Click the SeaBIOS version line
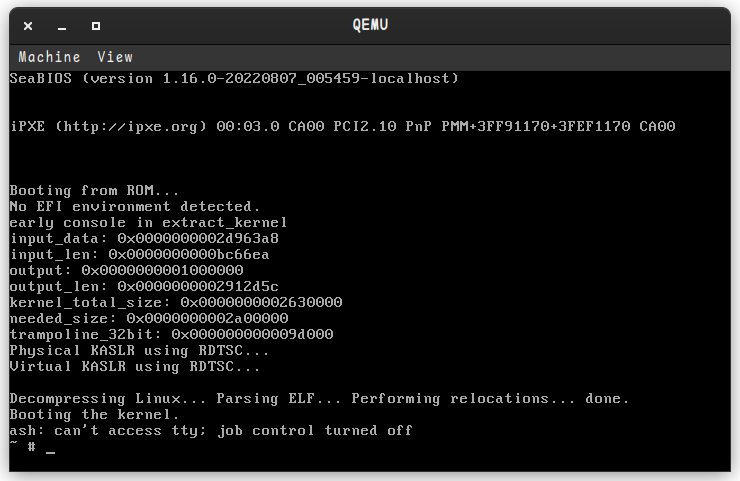Image resolution: width=740 pixels, height=481 pixels. [234, 78]
